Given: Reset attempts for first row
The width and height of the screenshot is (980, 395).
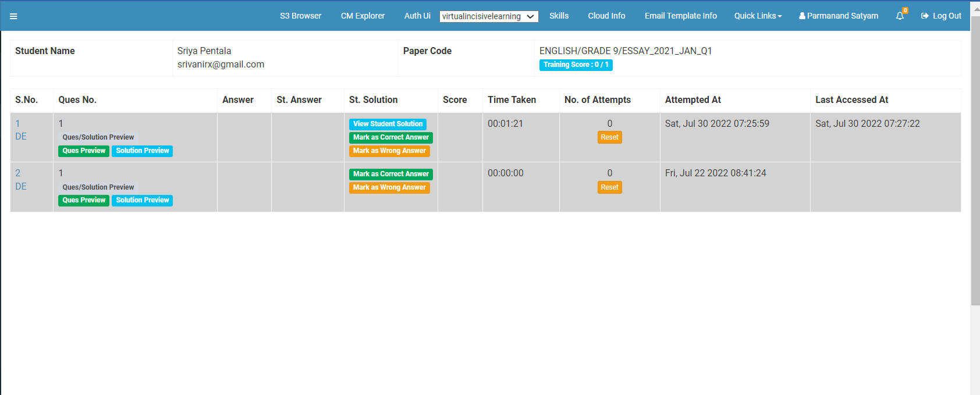Looking at the screenshot, I should coord(609,137).
